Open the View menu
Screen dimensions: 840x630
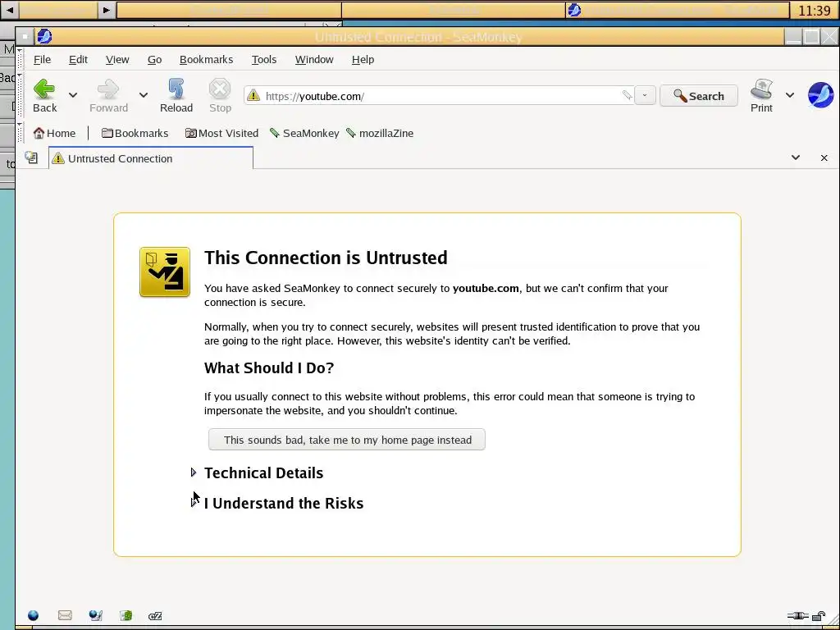117,59
